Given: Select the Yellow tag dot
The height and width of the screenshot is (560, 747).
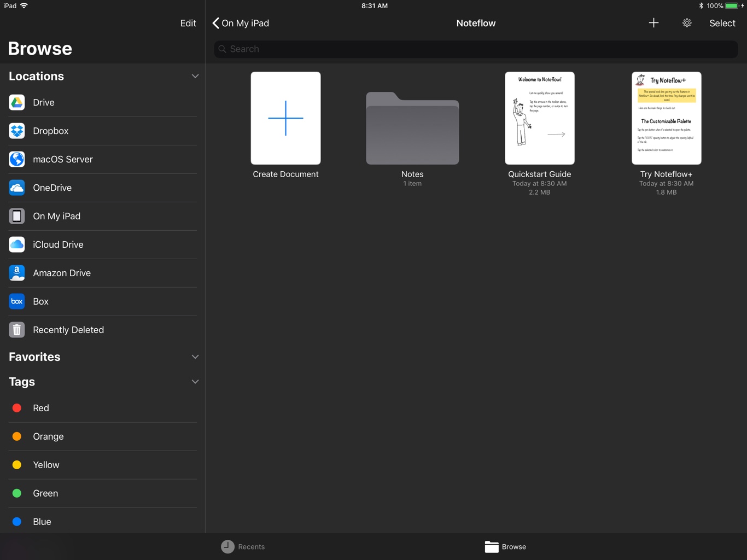Looking at the screenshot, I should pos(17,465).
